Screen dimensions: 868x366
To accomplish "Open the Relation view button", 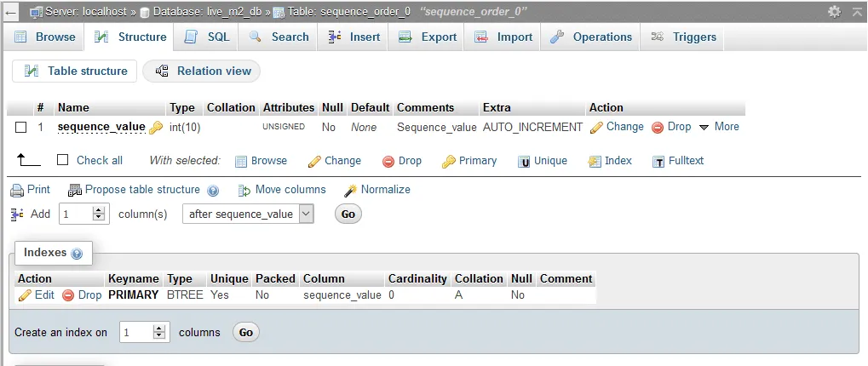I will [x=202, y=71].
